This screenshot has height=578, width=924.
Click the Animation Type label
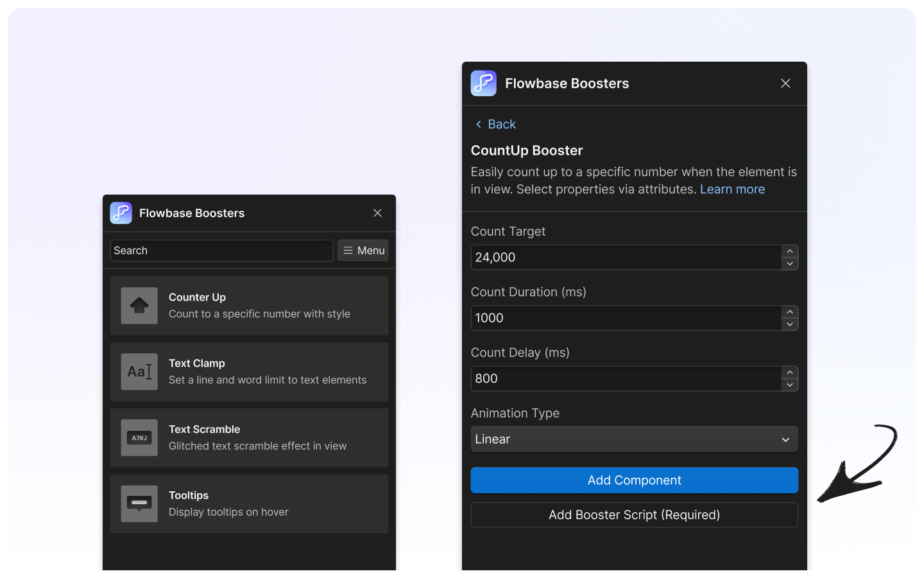pos(515,414)
